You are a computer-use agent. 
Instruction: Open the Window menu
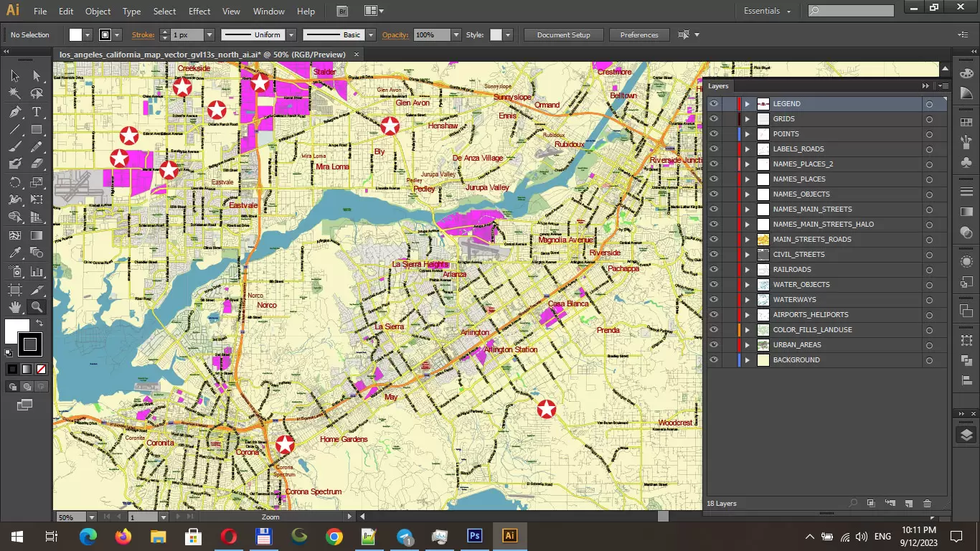[x=269, y=11]
